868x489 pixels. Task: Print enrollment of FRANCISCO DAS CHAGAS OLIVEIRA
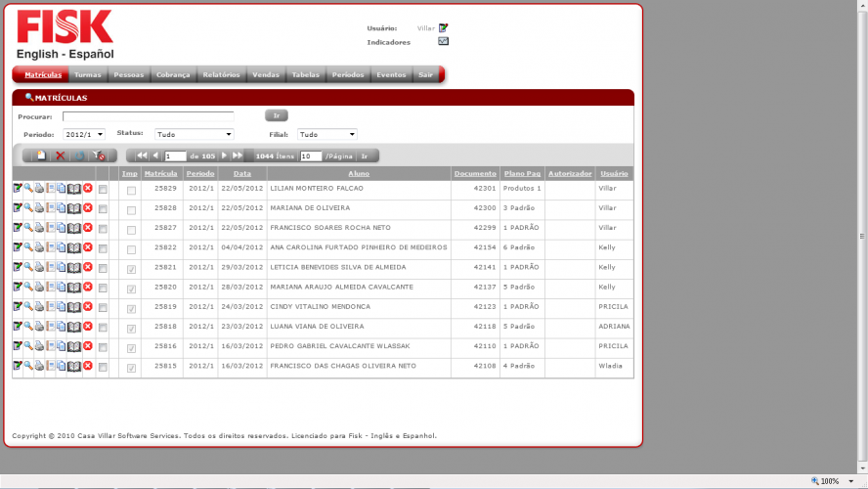pyautogui.click(x=39, y=366)
